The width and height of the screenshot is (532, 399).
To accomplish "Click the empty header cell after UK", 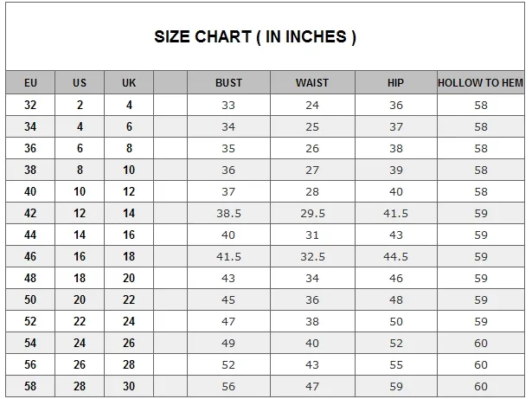I will tap(170, 82).
